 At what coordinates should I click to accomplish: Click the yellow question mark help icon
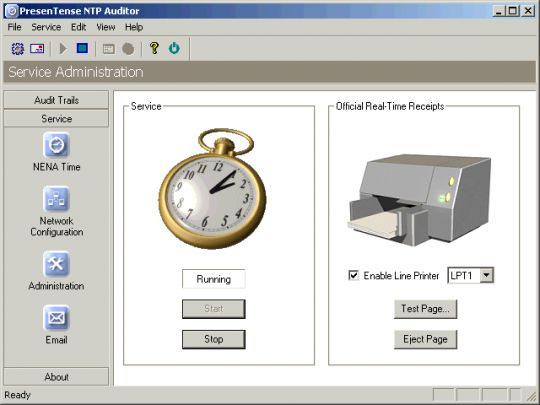pos(154,48)
